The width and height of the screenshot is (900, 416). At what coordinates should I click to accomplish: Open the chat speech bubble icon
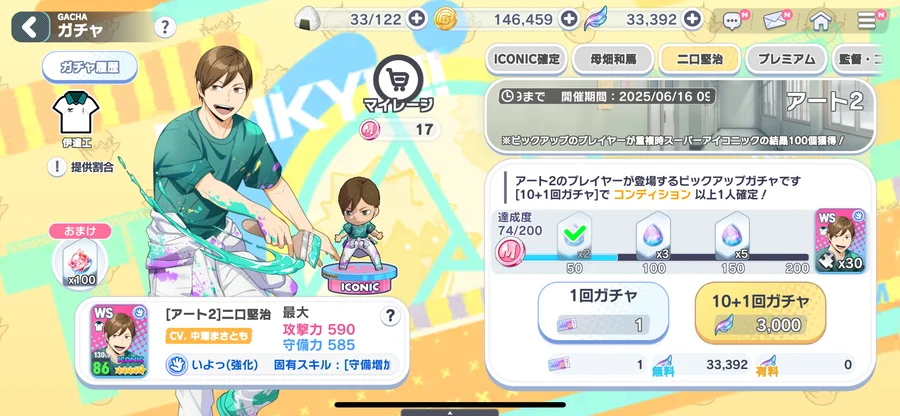[x=734, y=21]
